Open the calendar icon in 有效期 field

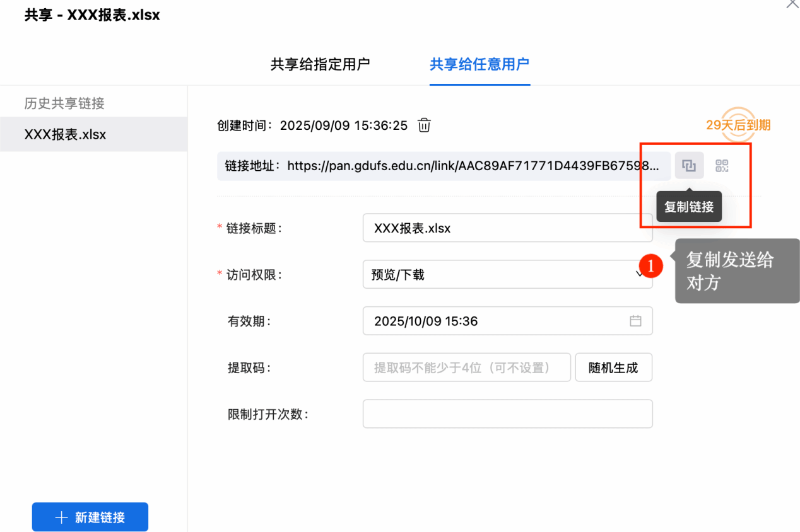click(x=635, y=321)
